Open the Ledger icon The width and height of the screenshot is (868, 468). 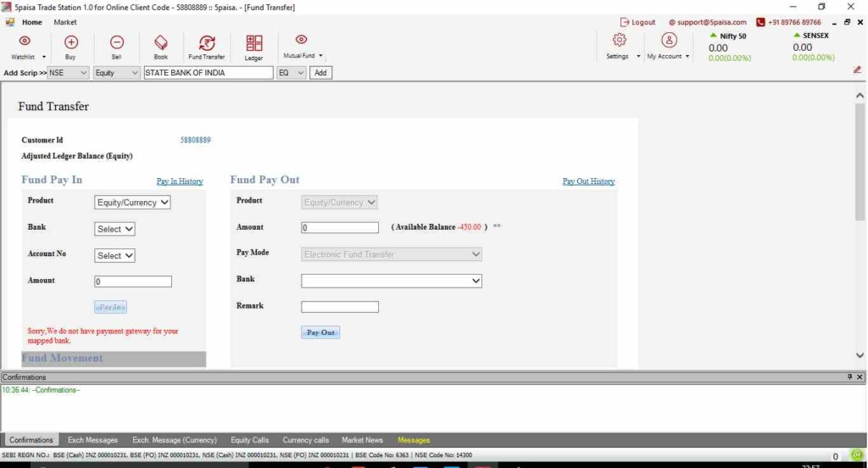[x=254, y=42]
